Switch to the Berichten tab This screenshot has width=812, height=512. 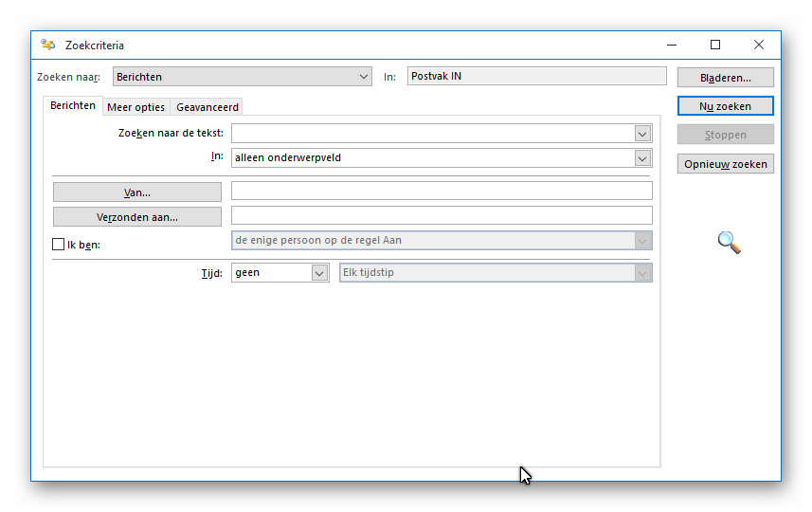pos(73,106)
